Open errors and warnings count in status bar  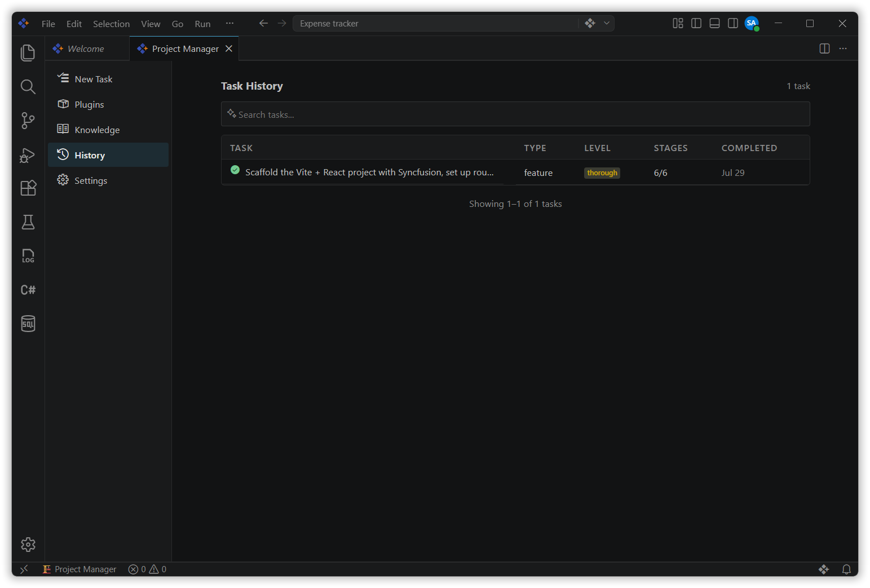147,569
